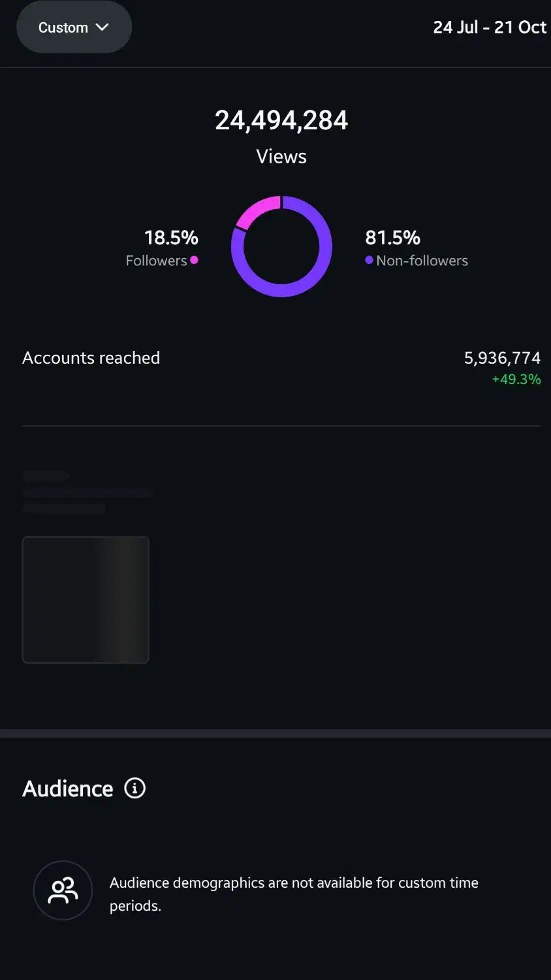Open the Custom time period dropdown

click(x=73, y=27)
